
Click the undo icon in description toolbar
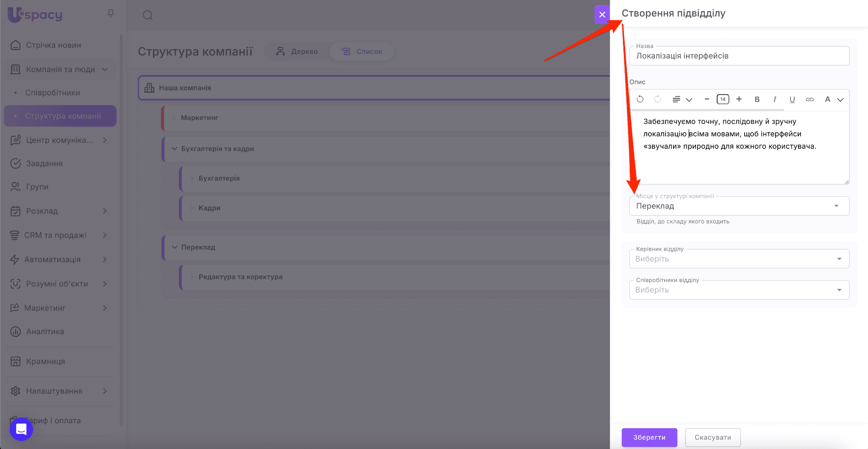pos(640,99)
